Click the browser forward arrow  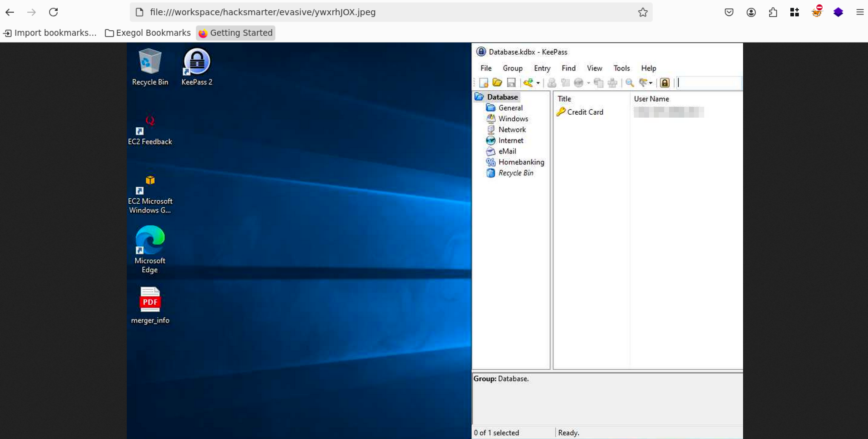31,12
